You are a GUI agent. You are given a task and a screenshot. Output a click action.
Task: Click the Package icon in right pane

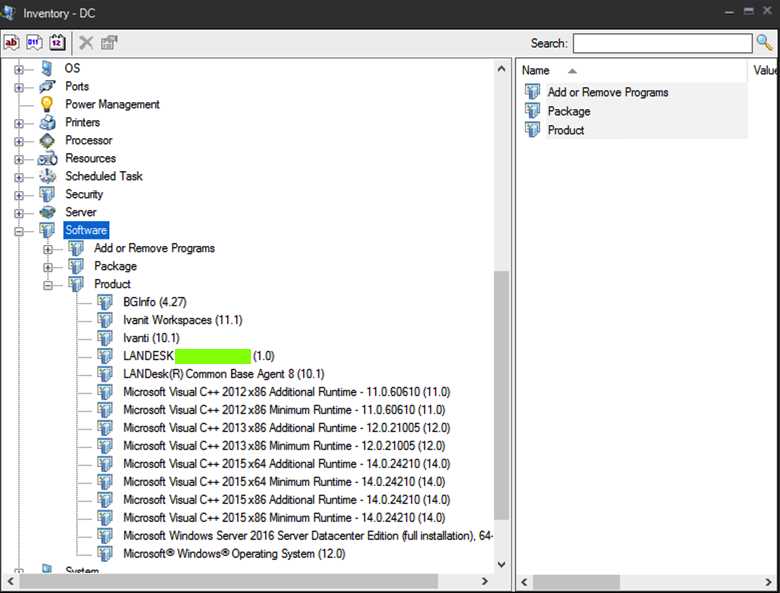pos(532,110)
